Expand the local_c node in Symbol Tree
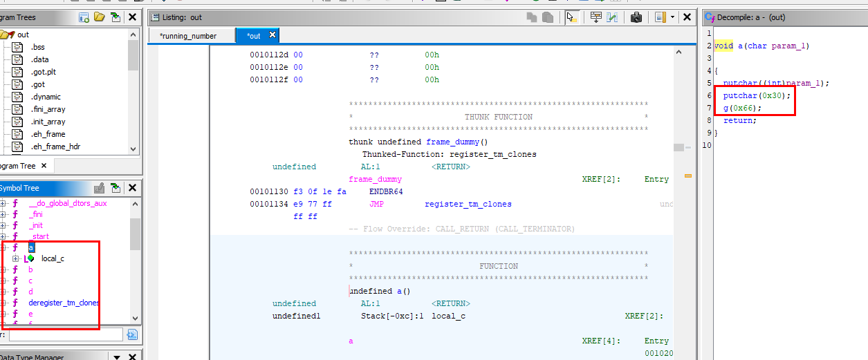 point(17,258)
